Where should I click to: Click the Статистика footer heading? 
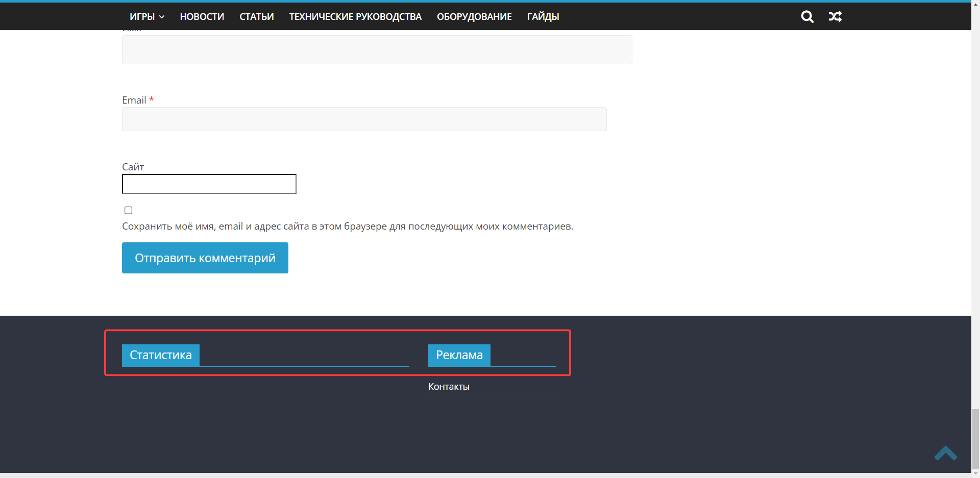[160, 355]
